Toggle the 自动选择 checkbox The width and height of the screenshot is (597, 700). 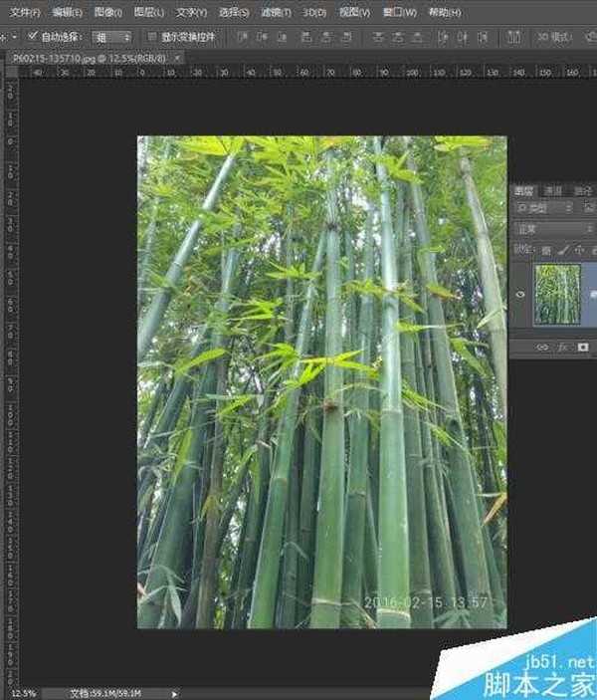pos(31,37)
